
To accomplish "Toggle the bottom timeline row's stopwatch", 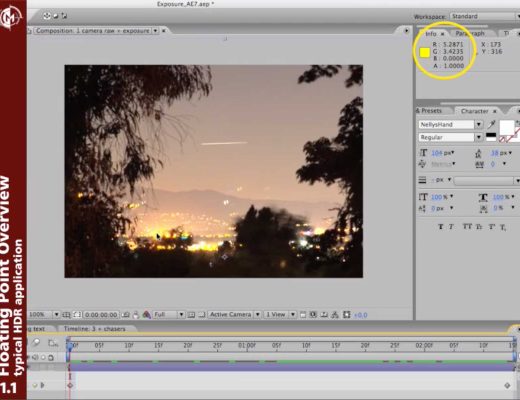I will (x=35, y=385).
